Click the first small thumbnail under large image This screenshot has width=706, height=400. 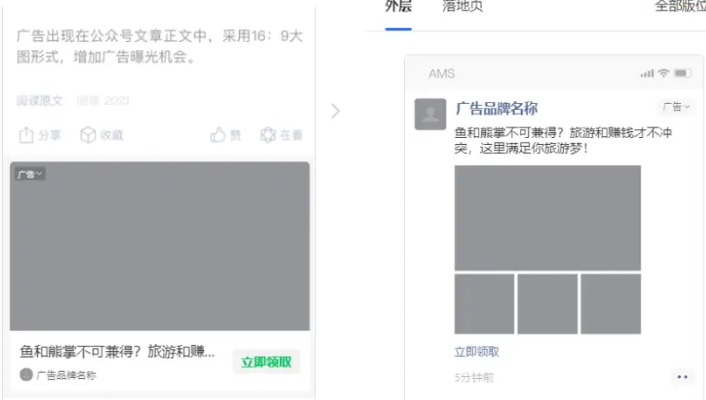pyautogui.click(x=484, y=304)
